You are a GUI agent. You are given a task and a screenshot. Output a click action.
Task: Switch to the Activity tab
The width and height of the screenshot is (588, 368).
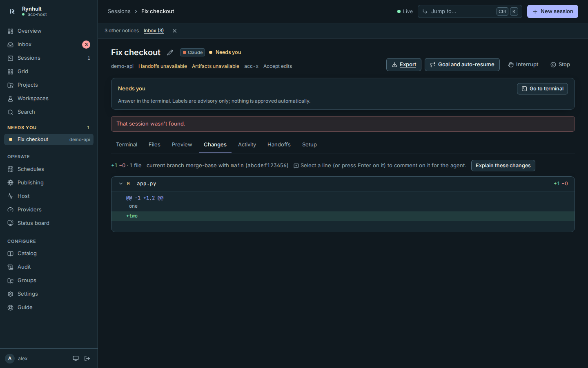click(x=247, y=145)
